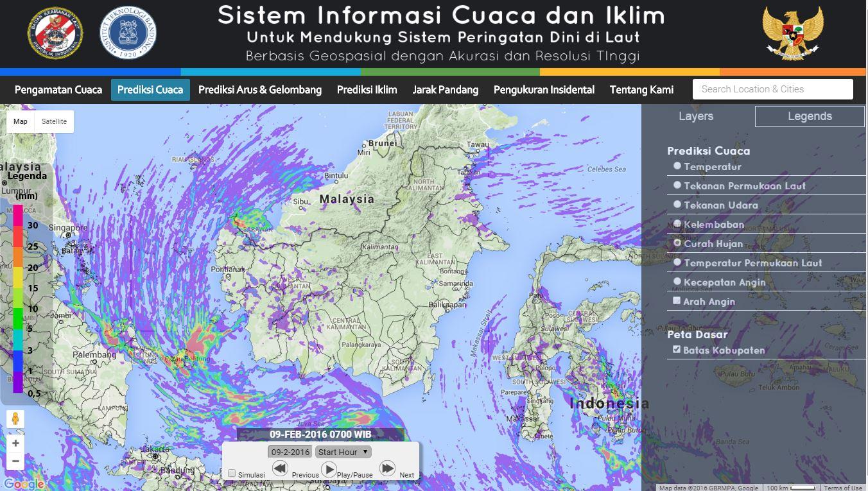Switch map to Satellite view
868x491 pixels.
[54, 121]
